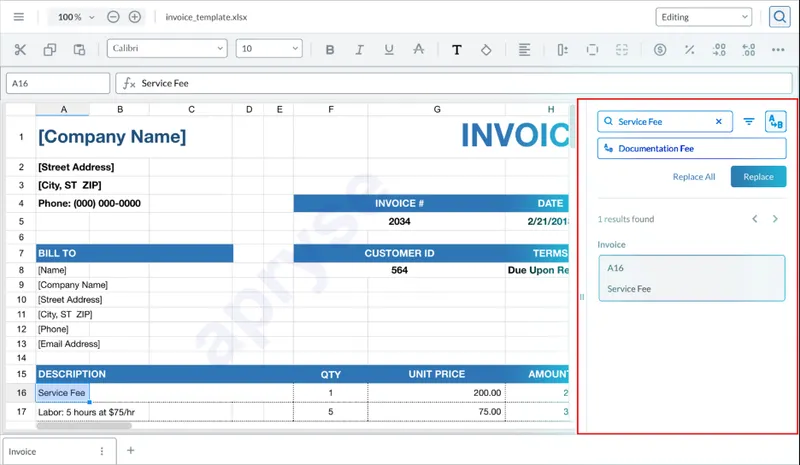Open the 100% zoom level dropdown
The image size is (800, 465).
click(76, 17)
